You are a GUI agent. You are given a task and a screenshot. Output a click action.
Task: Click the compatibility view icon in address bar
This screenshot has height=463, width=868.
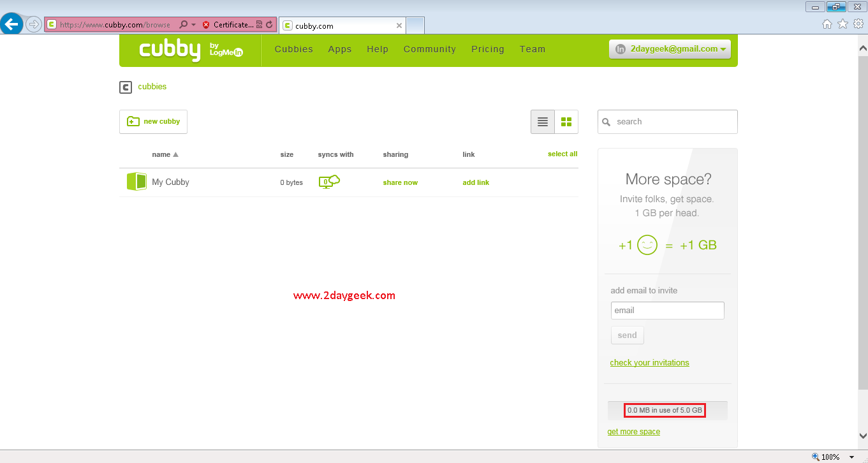point(259,25)
